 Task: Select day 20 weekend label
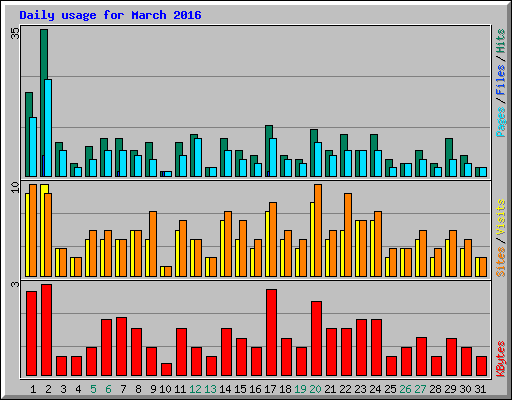coord(315,389)
